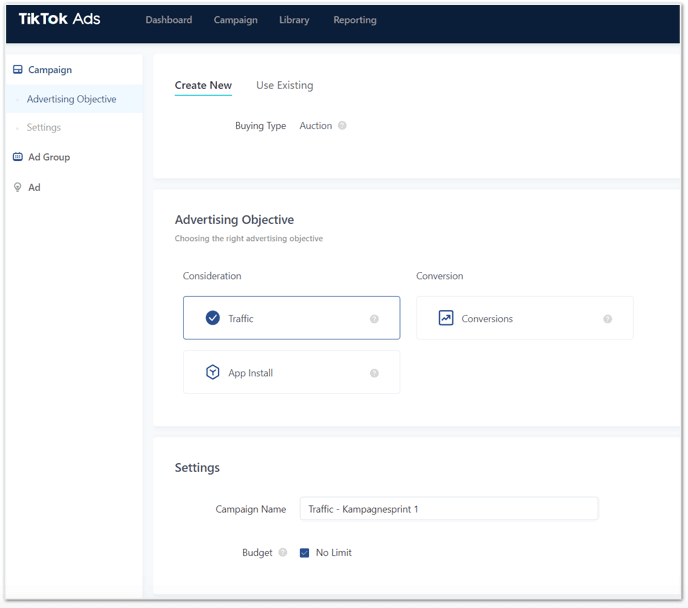The width and height of the screenshot is (688, 608).
Task: Click the help icon on App Install card
Action: [374, 373]
